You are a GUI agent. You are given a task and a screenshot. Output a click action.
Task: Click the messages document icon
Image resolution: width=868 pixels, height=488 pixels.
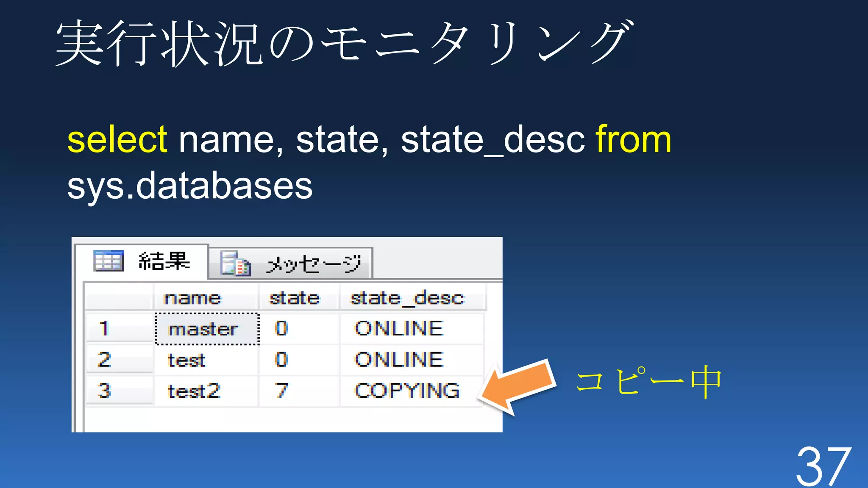[x=235, y=264]
